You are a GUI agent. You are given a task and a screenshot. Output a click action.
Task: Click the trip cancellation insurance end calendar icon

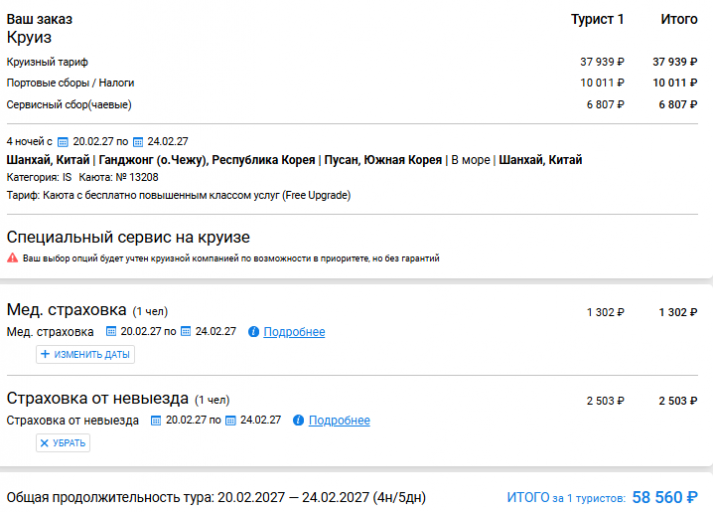tap(231, 421)
